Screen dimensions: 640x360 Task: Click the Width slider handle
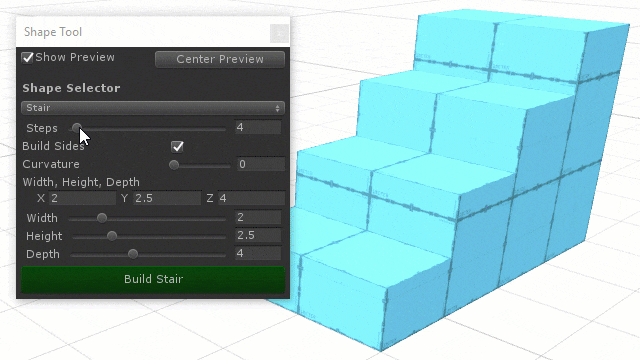102,218
